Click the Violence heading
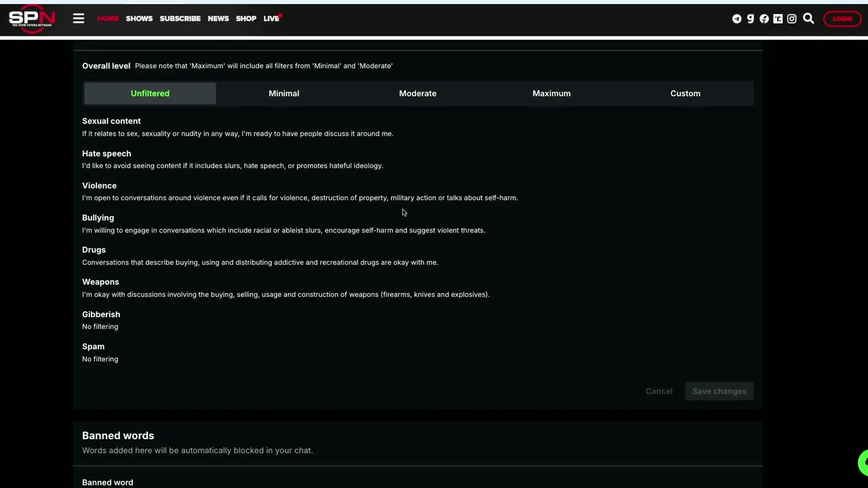 [x=99, y=185]
